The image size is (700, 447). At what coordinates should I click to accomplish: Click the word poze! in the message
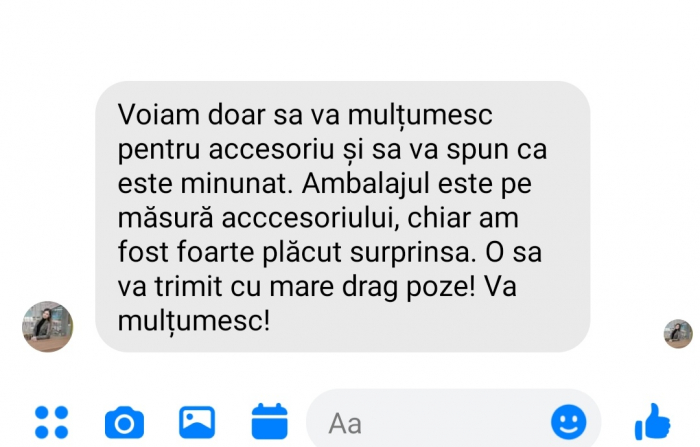pos(441,287)
